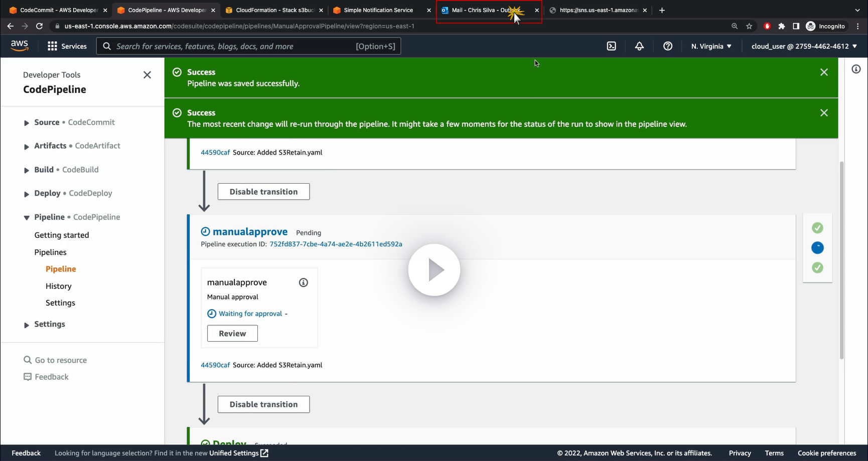The image size is (868, 461).
Task: Open the notifications bell
Action: (x=639, y=46)
